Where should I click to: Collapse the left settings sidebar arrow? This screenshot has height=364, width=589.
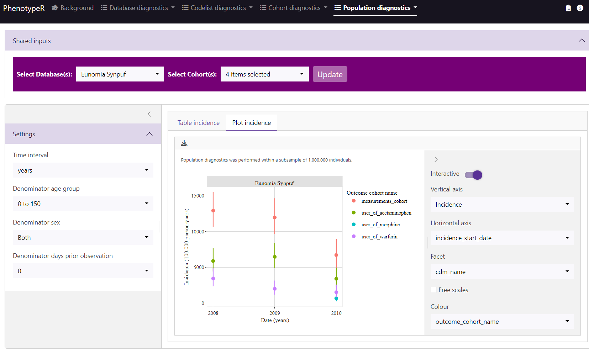(149, 114)
